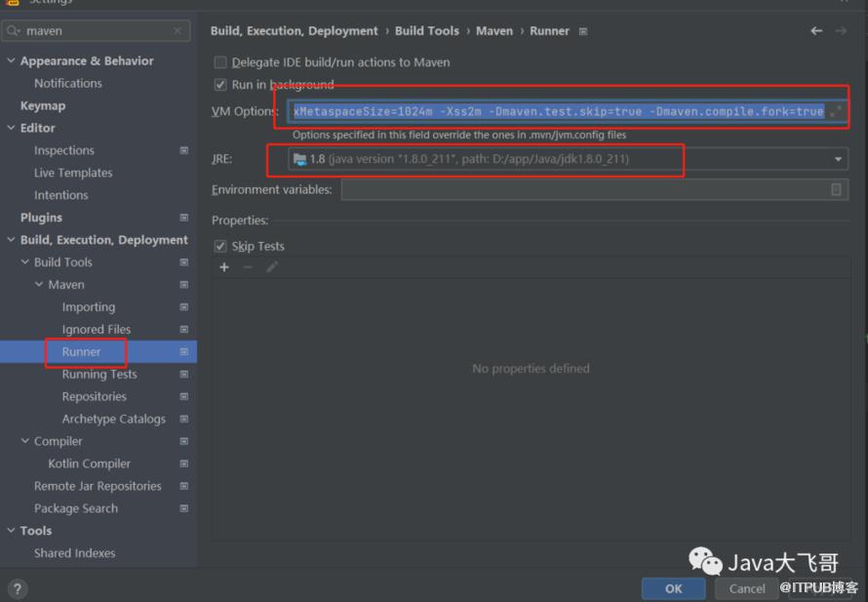Click the project icon on Maven row
The image size is (868, 602).
183,285
